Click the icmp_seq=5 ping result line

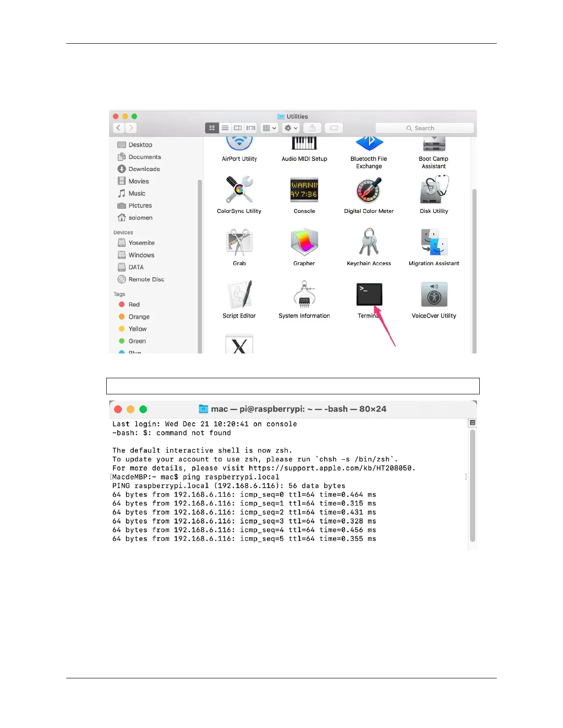click(244, 539)
